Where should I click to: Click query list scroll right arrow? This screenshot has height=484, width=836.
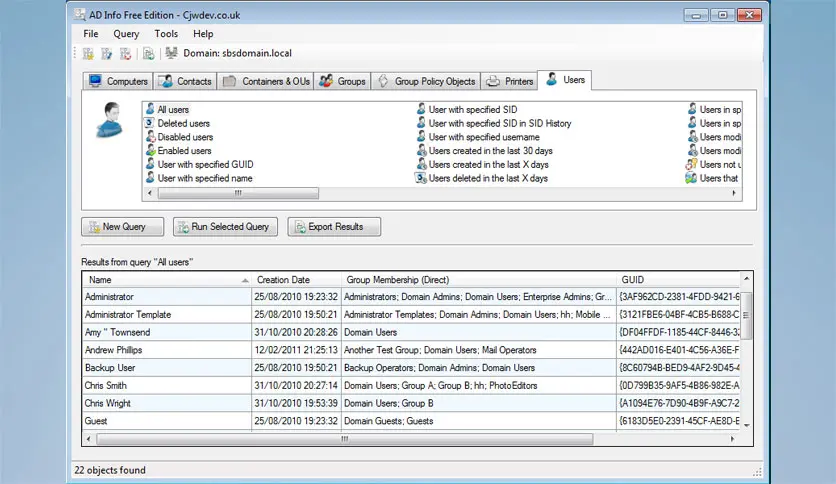[734, 193]
